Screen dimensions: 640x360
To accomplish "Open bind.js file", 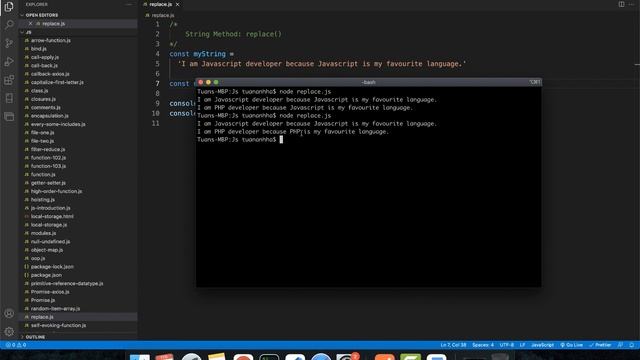I will pyautogui.click(x=39, y=49).
